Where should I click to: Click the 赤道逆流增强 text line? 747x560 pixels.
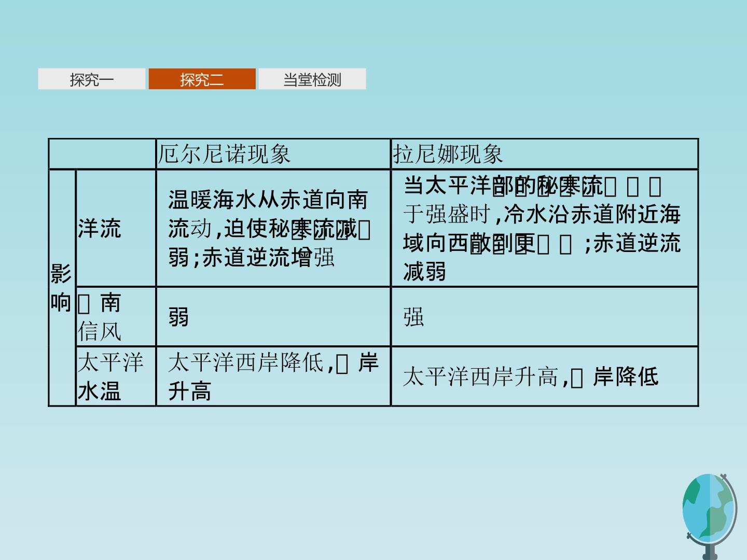coord(268,258)
